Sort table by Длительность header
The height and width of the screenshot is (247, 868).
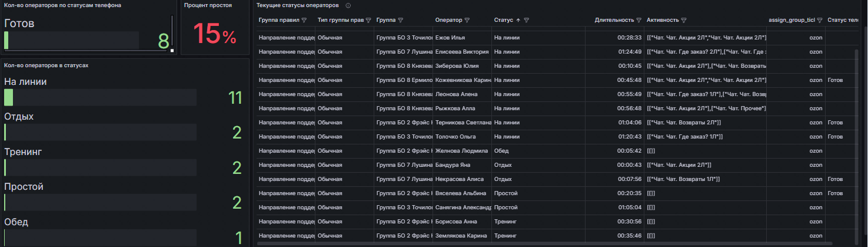click(614, 20)
